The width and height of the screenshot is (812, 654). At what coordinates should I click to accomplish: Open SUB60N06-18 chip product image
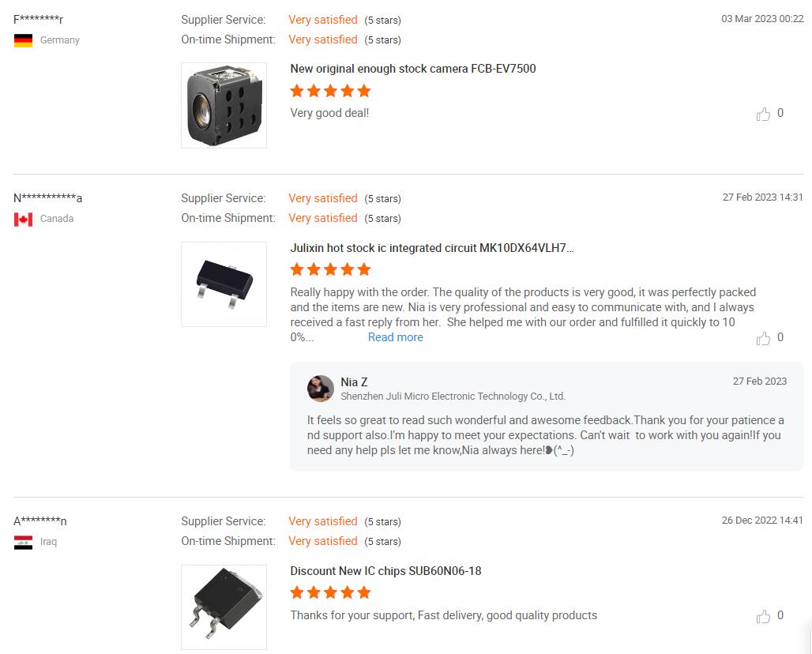point(224,607)
